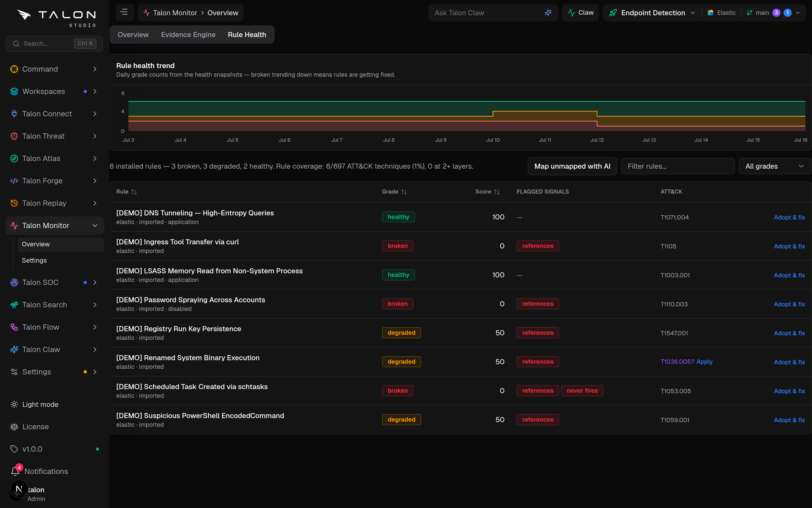
Task: Open the Claw button in top bar
Action: pyautogui.click(x=581, y=13)
